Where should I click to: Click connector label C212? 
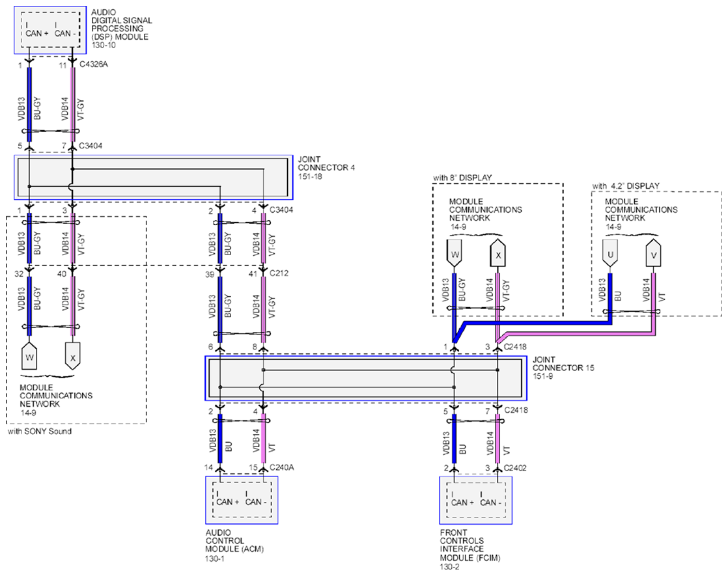(x=279, y=273)
